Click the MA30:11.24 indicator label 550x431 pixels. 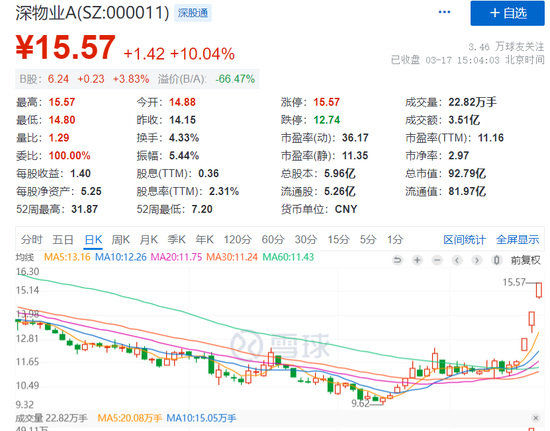tap(232, 257)
